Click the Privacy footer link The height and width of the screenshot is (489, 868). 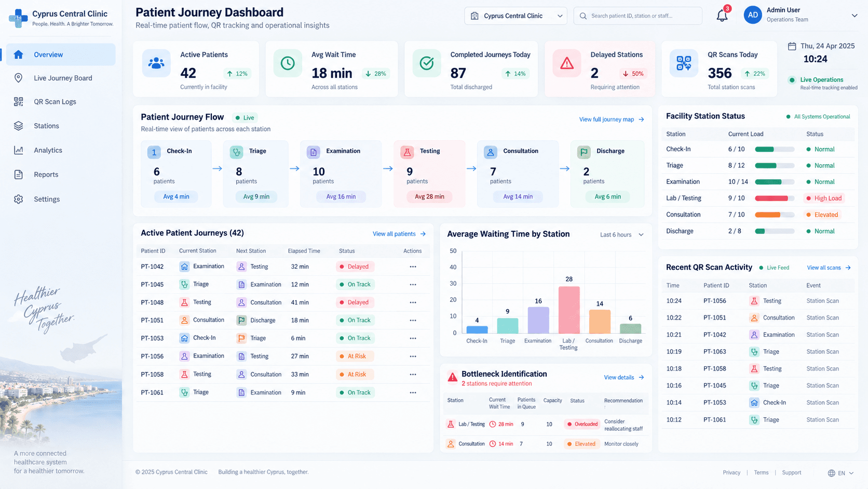point(731,472)
